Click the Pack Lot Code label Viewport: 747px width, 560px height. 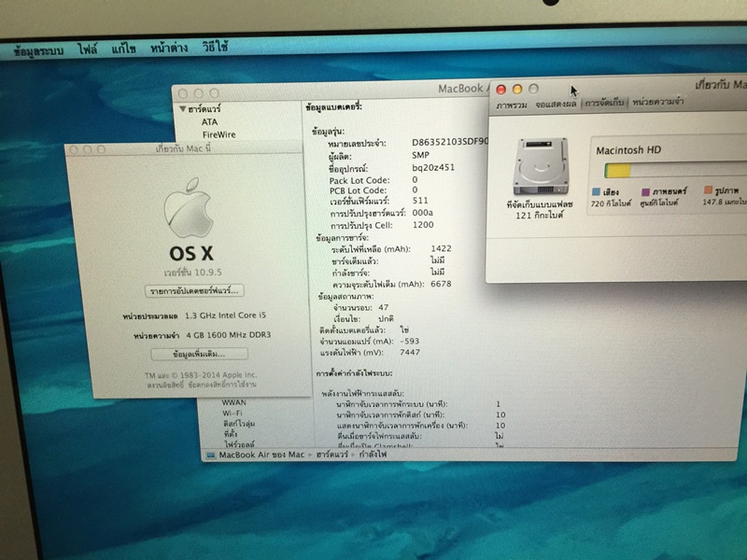pyautogui.click(x=359, y=180)
